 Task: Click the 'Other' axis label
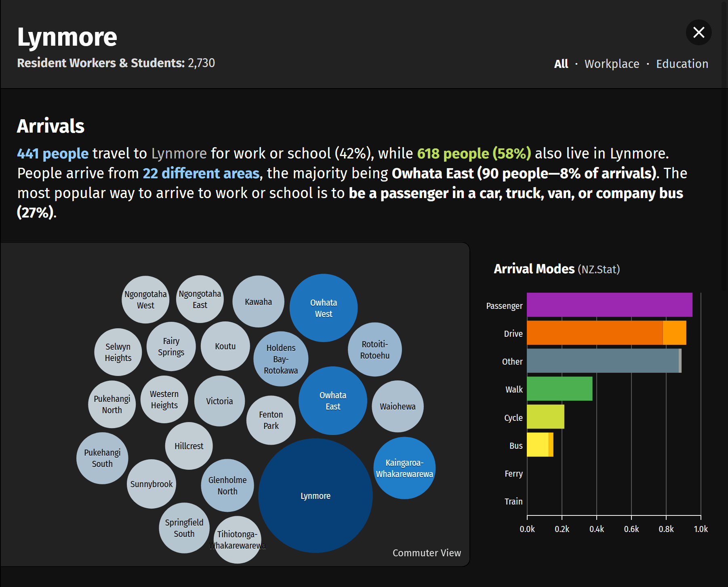512,362
